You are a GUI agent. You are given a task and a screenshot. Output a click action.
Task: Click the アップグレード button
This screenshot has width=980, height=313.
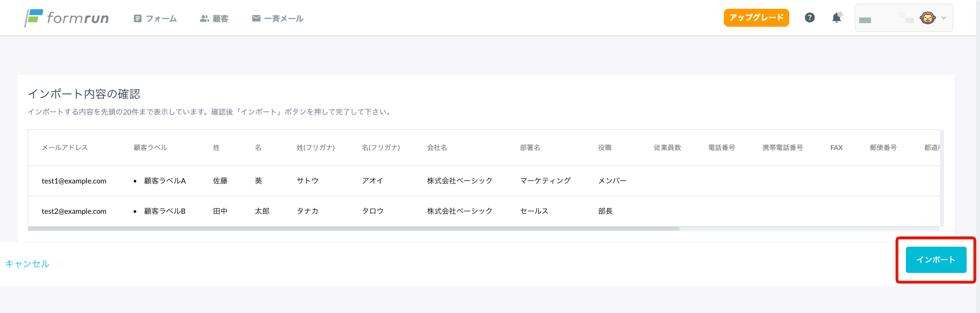(x=756, y=17)
